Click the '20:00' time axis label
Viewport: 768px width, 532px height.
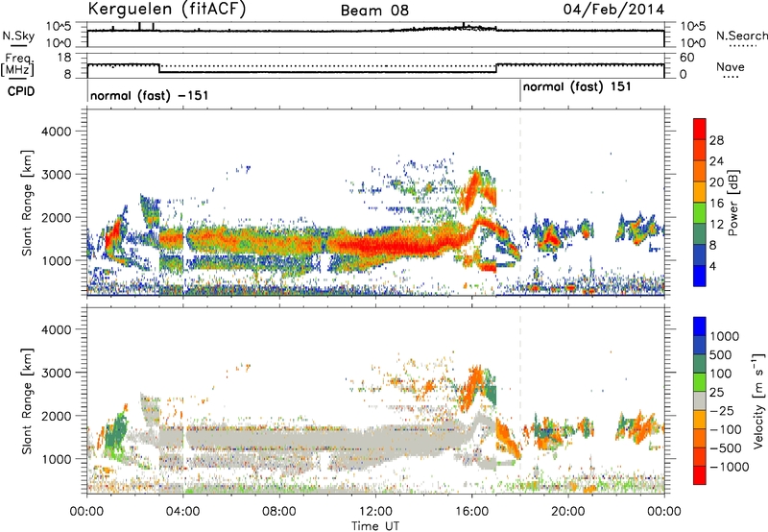(567, 512)
